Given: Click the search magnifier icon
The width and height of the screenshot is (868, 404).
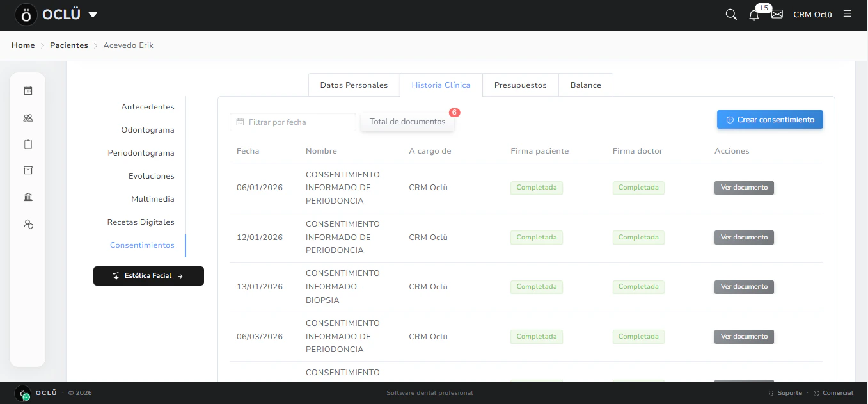Looking at the screenshot, I should pos(731,14).
